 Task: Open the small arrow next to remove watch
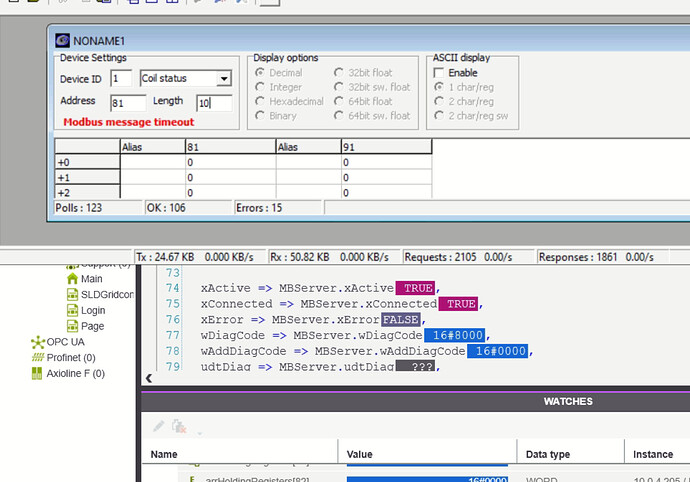200,434
